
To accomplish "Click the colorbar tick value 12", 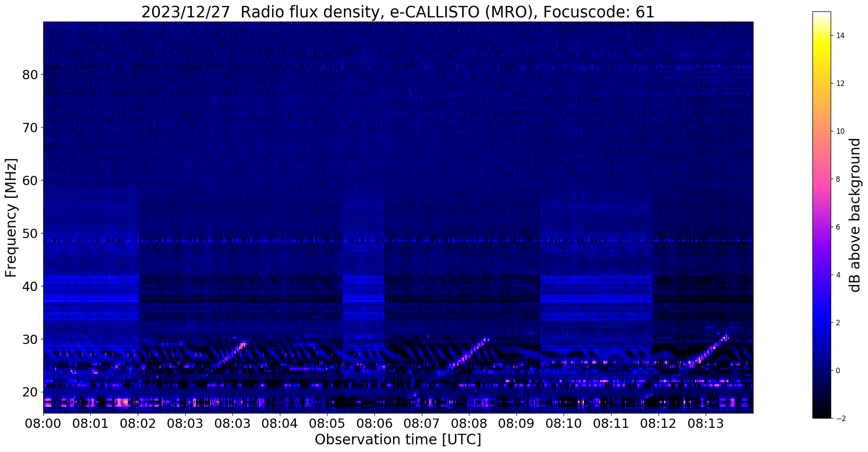I will tap(840, 83).
